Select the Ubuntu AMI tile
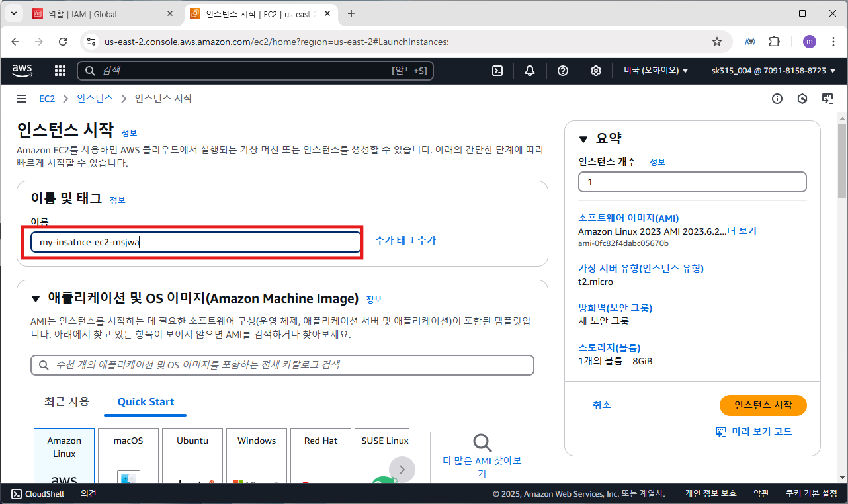Viewport: 848px width, 504px height. [192, 456]
